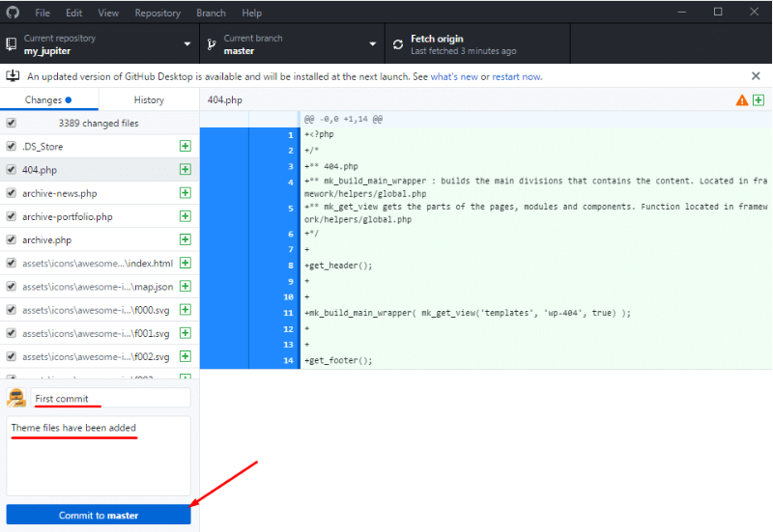Image resolution: width=773 pixels, height=532 pixels.
Task: Maximize the GitHub Desktop window
Action: [x=718, y=12]
